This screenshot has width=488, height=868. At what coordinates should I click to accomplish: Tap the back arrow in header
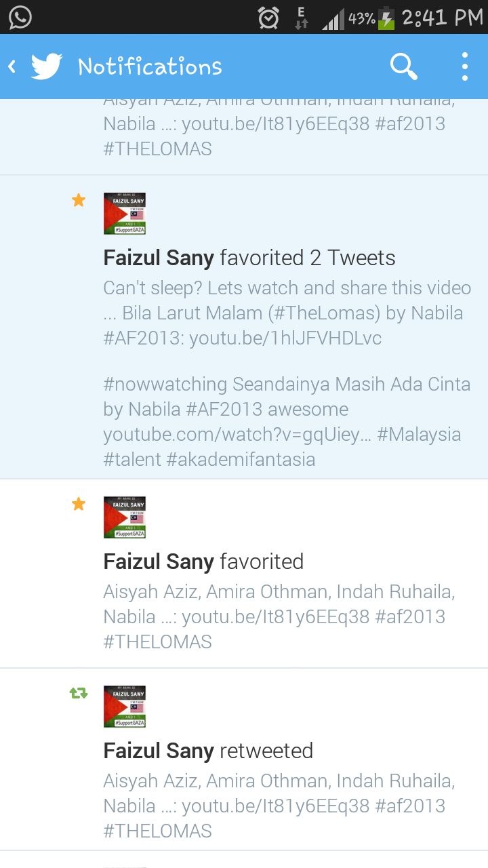click(x=12, y=66)
